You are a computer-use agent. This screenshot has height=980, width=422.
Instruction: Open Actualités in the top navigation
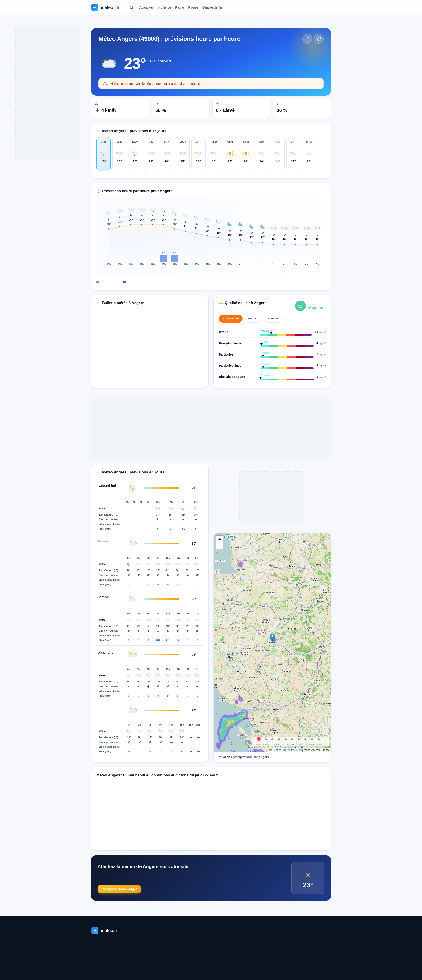click(x=147, y=8)
